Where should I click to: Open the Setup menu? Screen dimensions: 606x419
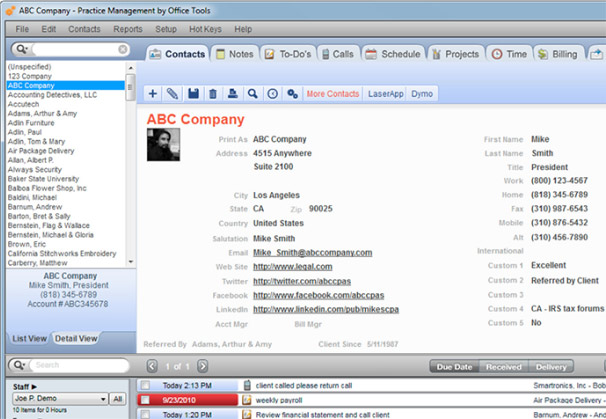(x=166, y=29)
